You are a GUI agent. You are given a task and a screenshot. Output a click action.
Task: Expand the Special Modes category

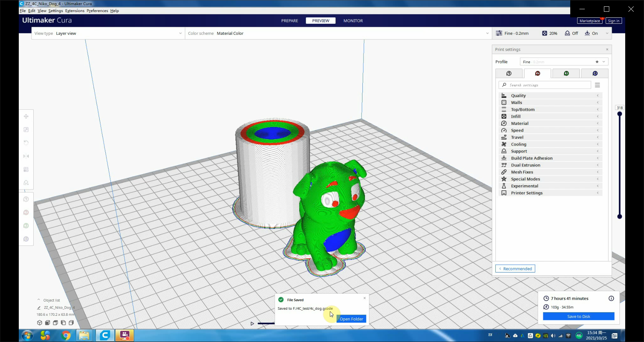point(550,179)
